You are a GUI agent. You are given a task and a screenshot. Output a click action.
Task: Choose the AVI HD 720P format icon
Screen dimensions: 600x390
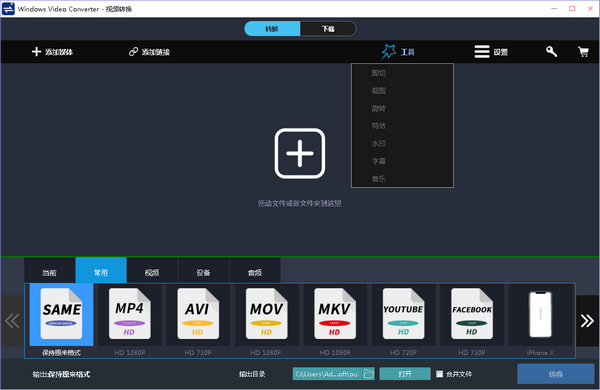pos(198,314)
